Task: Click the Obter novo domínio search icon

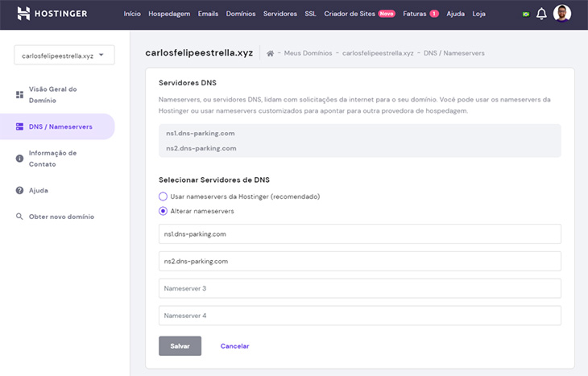Action: pyautogui.click(x=19, y=217)
